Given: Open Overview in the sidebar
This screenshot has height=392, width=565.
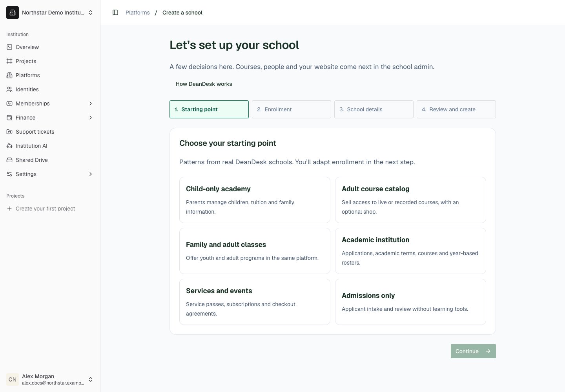Looking at the screenshot, I should 50,47.
